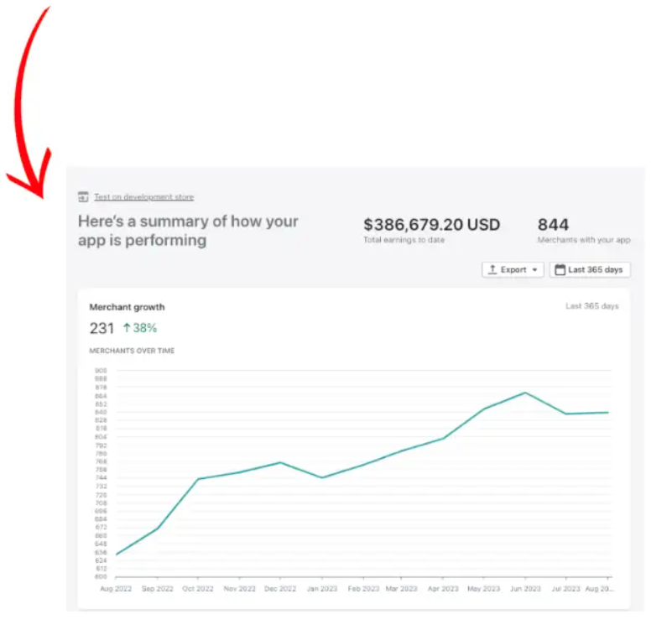Screen dimensions: 672x625
Task: Click the 844 merchants count
Action: 553,225
